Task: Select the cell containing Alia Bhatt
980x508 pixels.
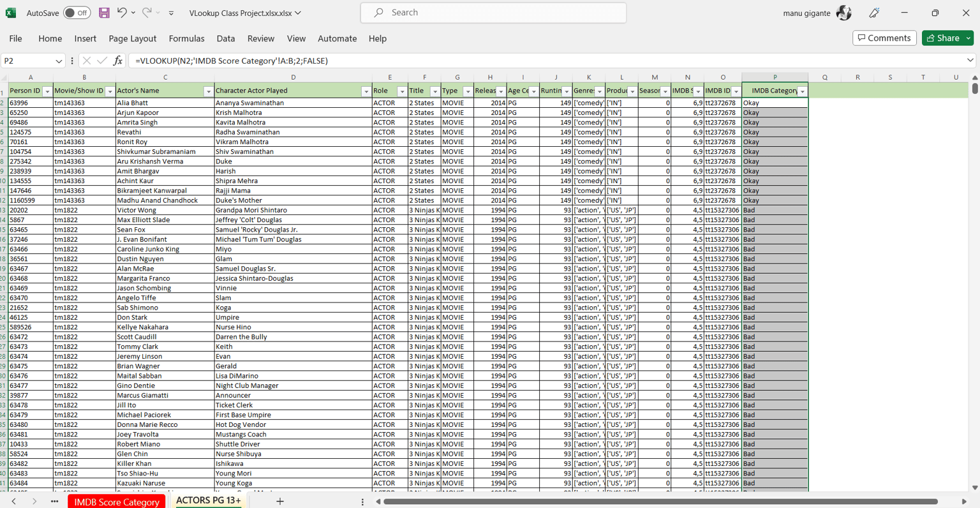Action: coord(165,103)
